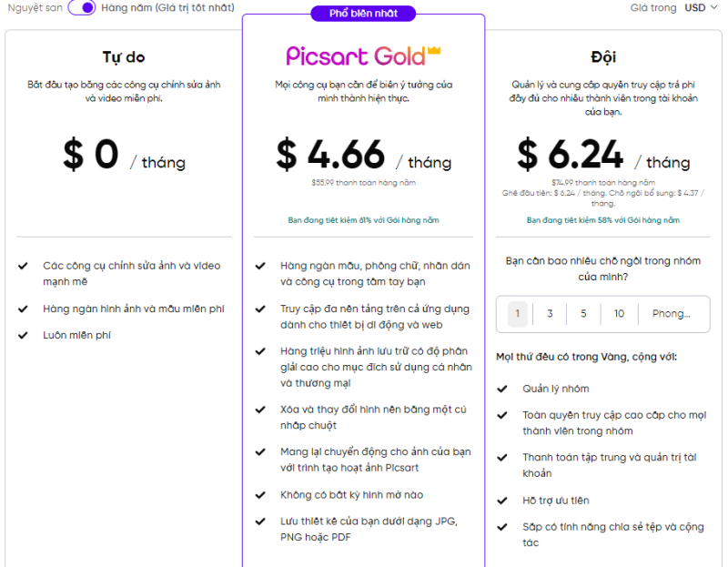Open the USD currency dropdown
Viewport: 728px width, 567px height.
click(x=698, y=7)
